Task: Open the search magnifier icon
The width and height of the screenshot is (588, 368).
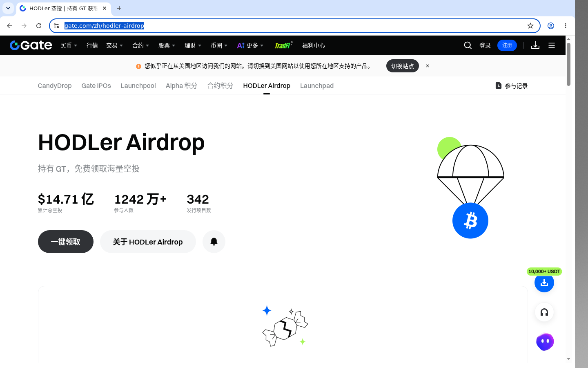Action: coord(468,45)
